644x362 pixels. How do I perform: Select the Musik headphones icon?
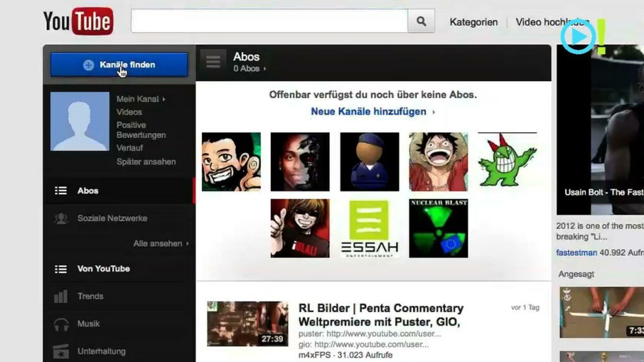tap(61, 324)
